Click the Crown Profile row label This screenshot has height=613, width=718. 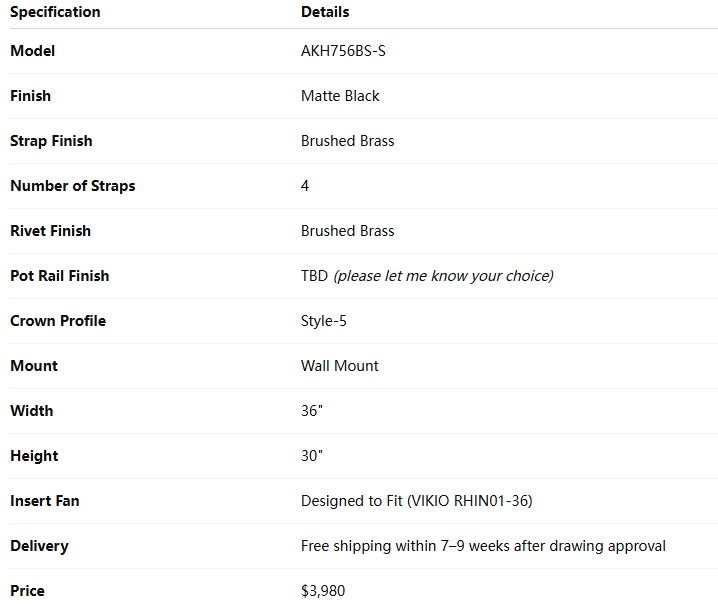coord(58,321)
